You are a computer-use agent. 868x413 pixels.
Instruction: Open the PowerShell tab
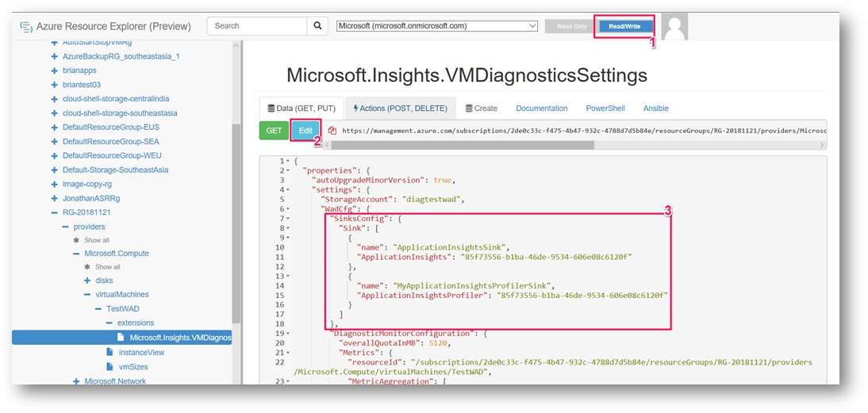605,109
